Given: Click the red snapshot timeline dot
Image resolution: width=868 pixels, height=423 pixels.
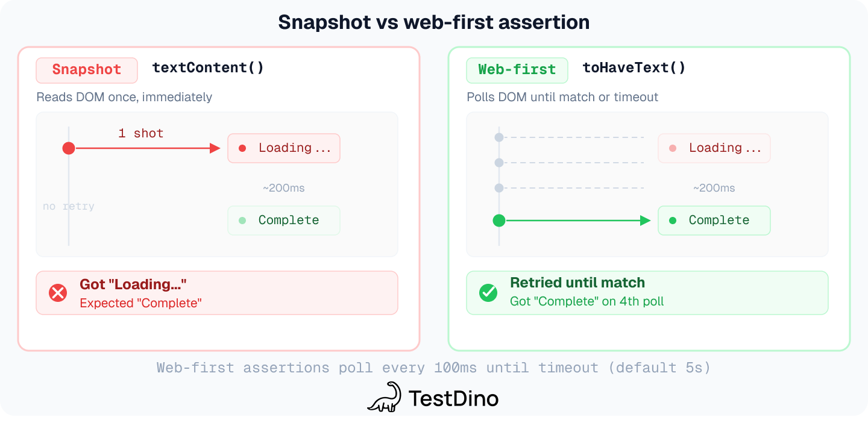Looking at the screenshot, I should tap(69, 148).
